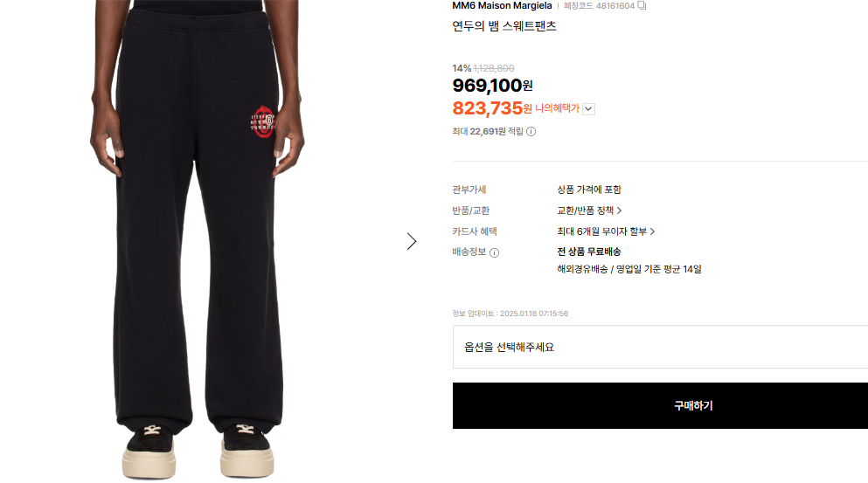Click the 14% discount rate label
This screenshot has height=483, width=868.
(x=462, y=69)
